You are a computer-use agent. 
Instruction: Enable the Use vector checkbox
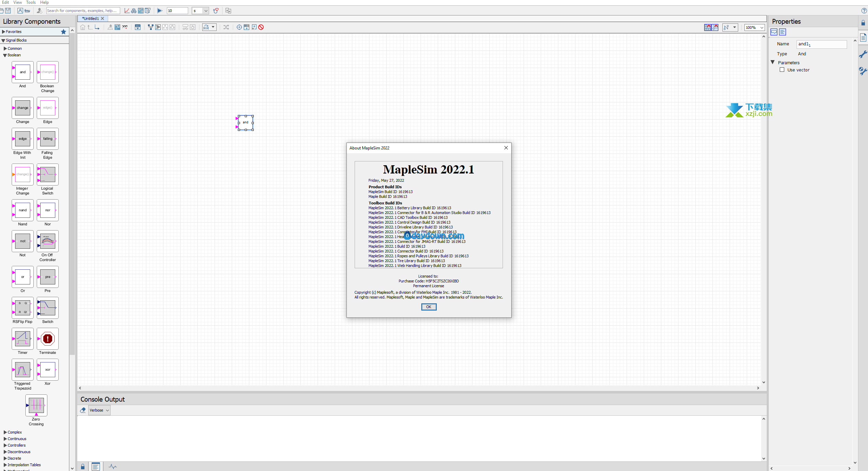pos(782,70)
